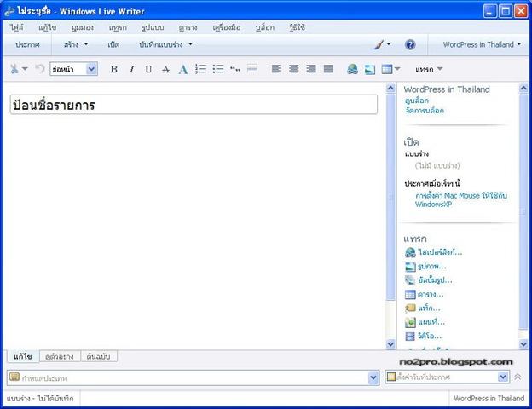Screen dimensions: 532x409
Task: Apply blockquote formatting icon
Action: point(235,69)
